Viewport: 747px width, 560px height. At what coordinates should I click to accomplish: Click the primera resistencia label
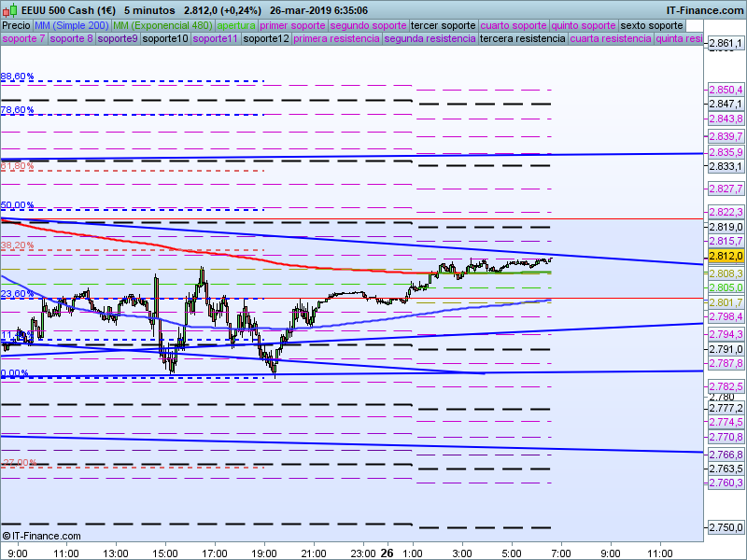(x=336, y=38)
